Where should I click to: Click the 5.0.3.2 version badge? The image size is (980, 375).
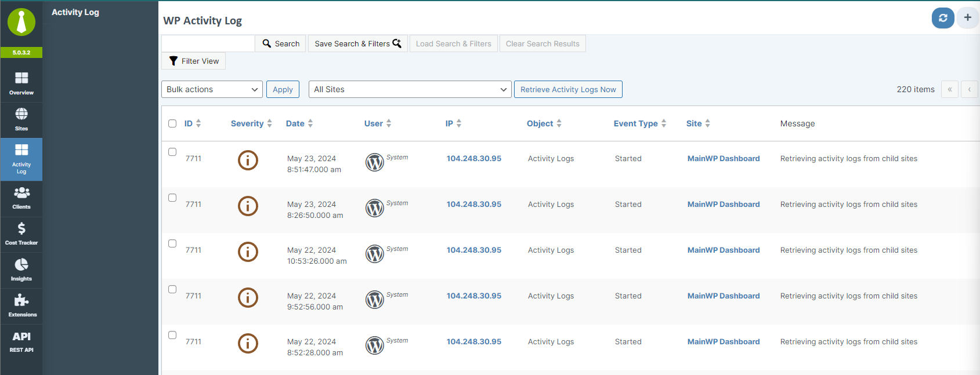tap(21, 53)
